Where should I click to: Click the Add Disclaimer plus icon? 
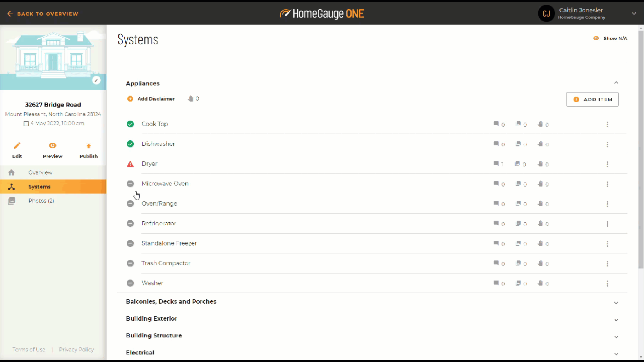point(130,99)
